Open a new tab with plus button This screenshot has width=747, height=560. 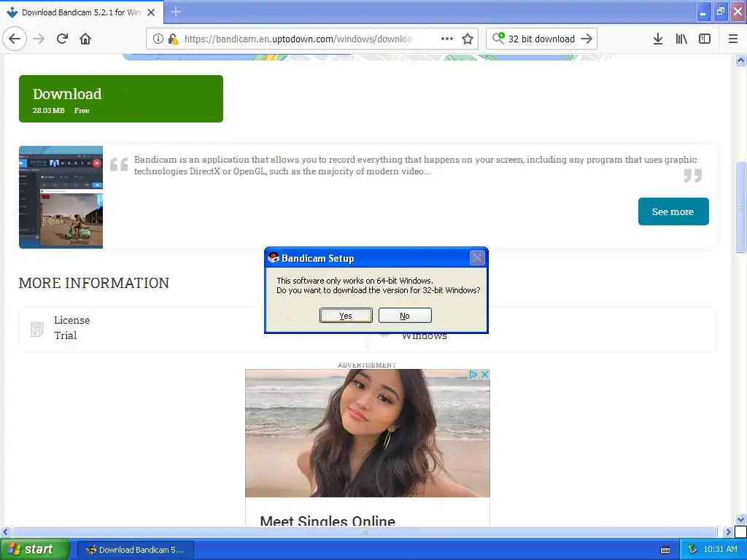pos(176,12)
